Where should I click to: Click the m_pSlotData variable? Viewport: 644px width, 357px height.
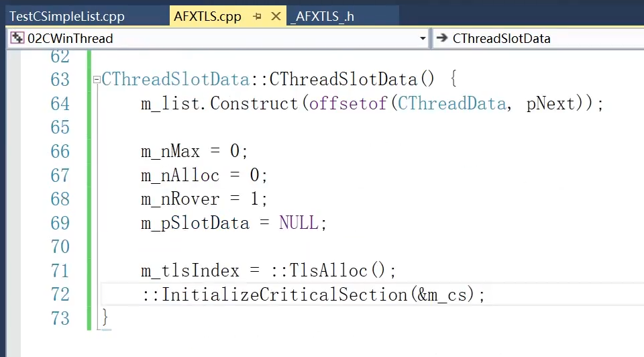point(195,223)
